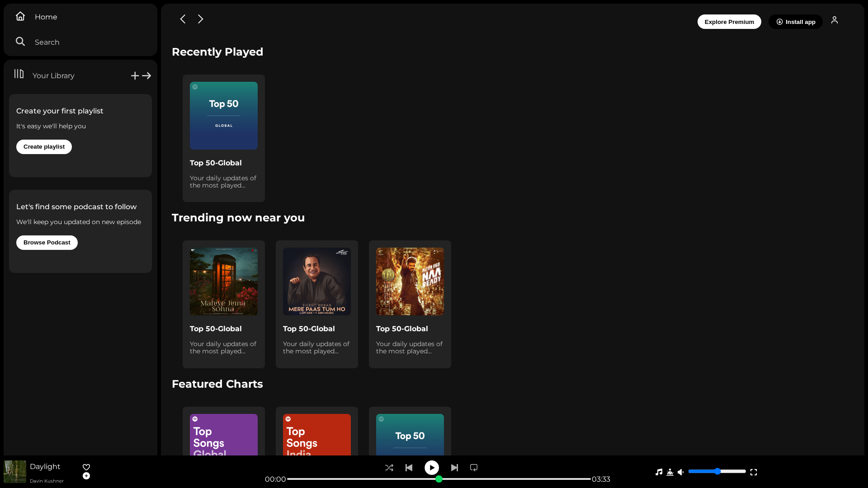Click the volume slider track
This screenshot has height=488, width=868.
[717, 471]
